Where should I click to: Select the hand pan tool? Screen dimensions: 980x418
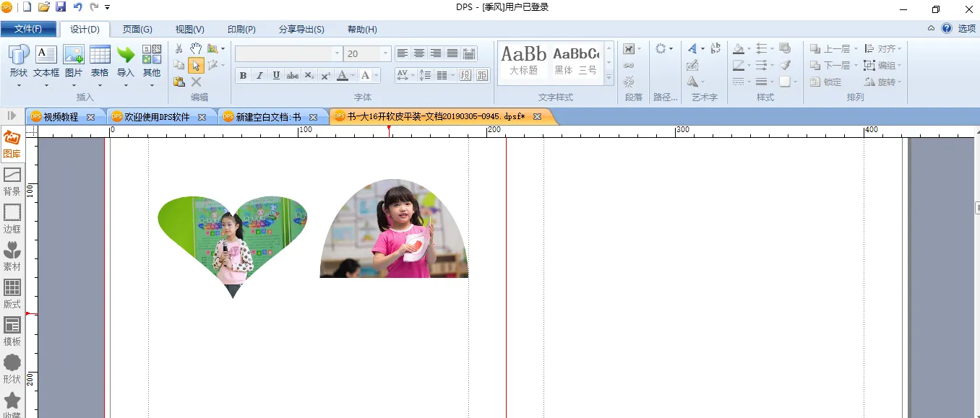click(x=196, y=48)
